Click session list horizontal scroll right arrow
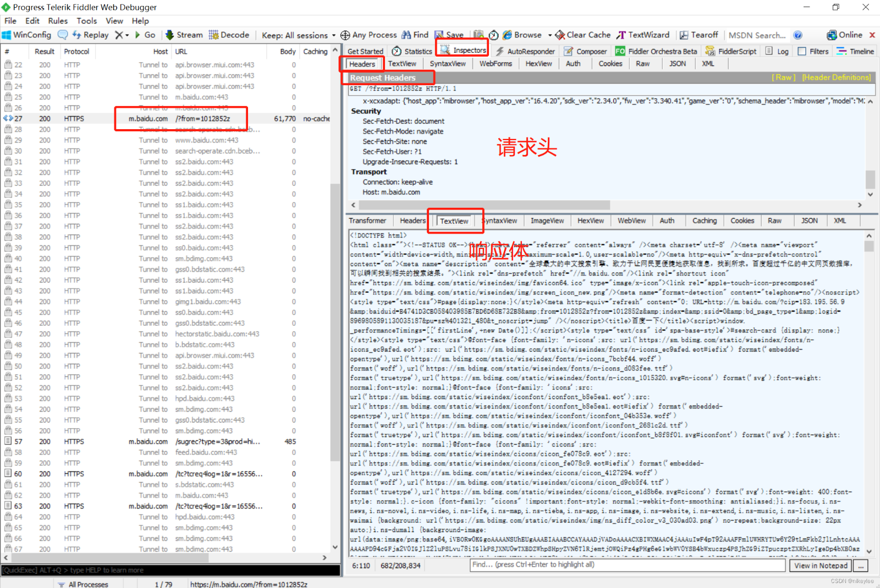Image resolution: width=880 pixels, height=588 pixels. pos(324,557)
